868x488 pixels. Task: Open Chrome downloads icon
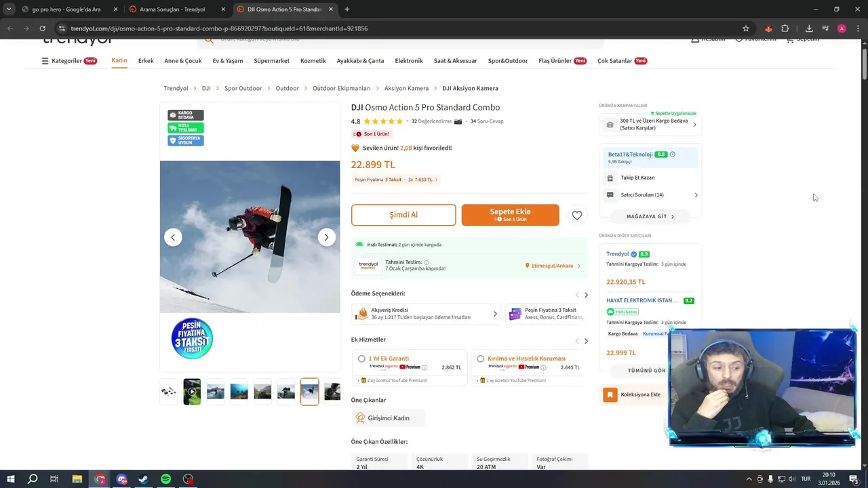coord(809,28)
